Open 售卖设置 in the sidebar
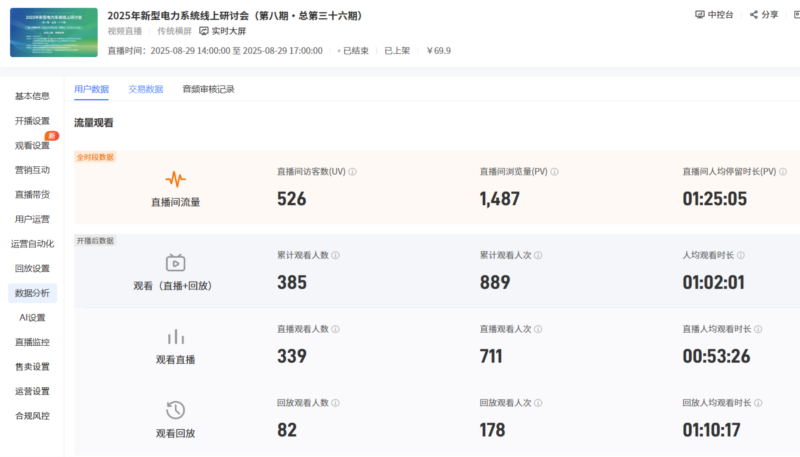Image resolution: width=800 pixels, height=457 pixels. pyautogui.click(x=32, y=367)
